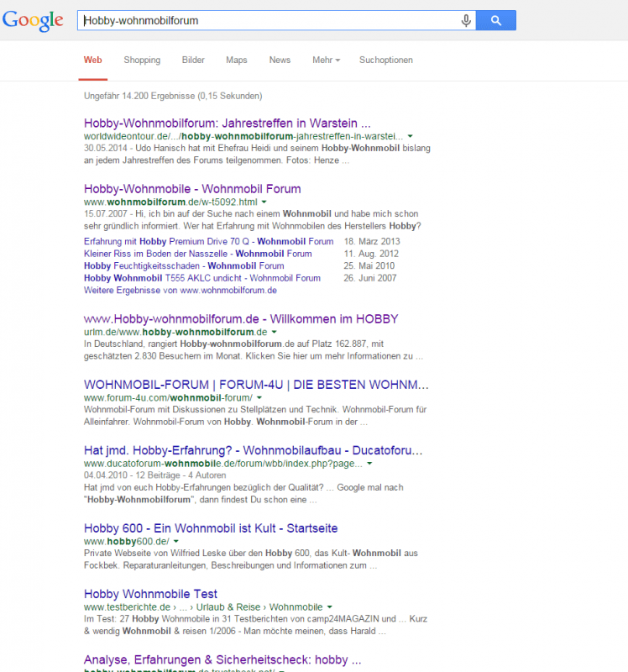
Task: Expand arrow next to wohnmobilforum.de/w-t5092.html URL
Action: [264, 202]
